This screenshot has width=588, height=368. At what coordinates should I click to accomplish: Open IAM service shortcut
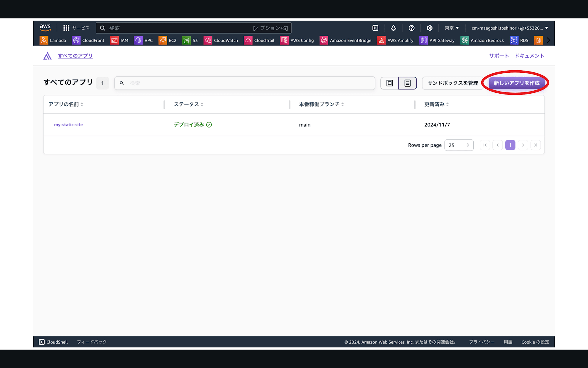pyautogui.click(x=119, y=40)
